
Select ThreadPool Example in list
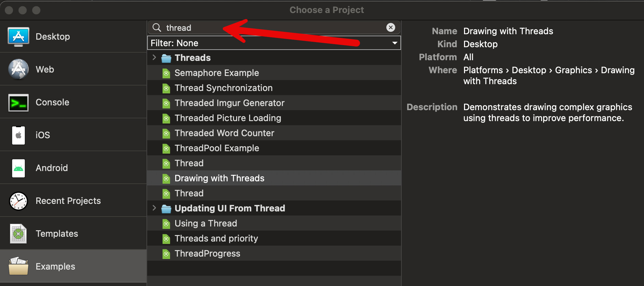[217, 148]
